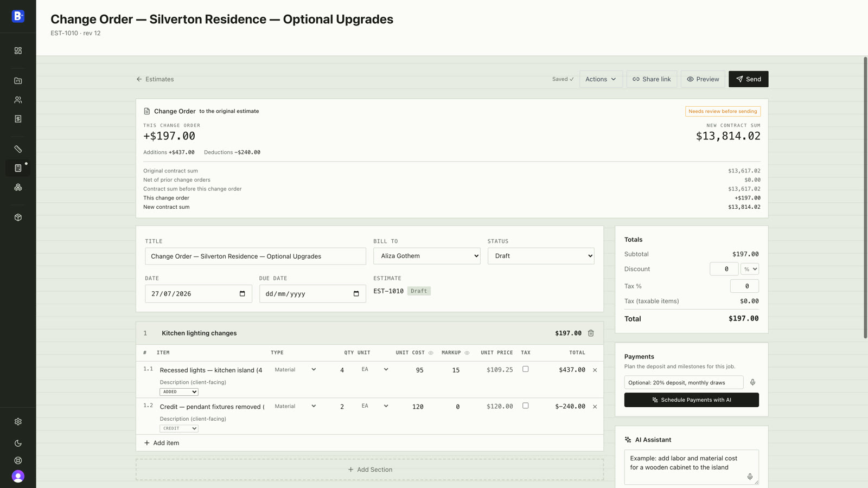Open the Actions dropdown menu

click(601, 79)
